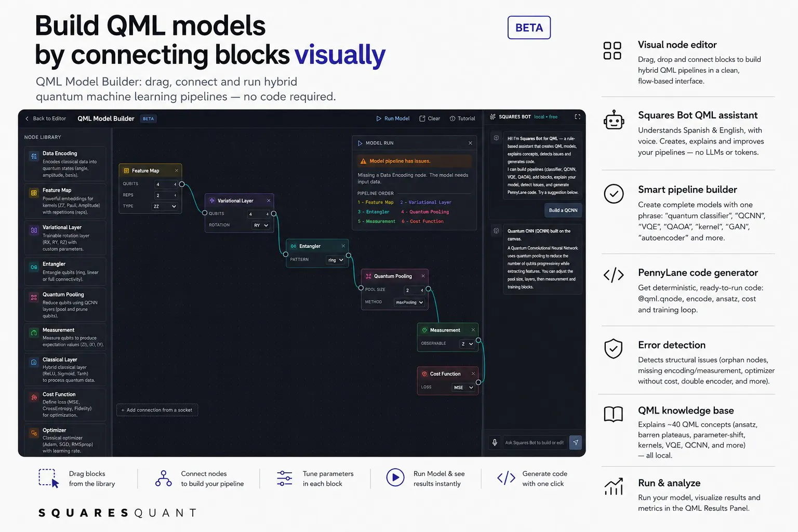Screen dimensions: 798x532
Task: Click '1 - Feature Map' in pipeline order
Action: (376, 203)
